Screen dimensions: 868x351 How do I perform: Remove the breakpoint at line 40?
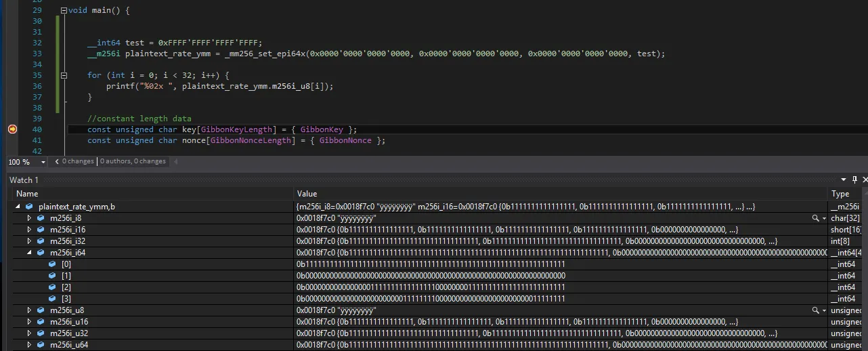(x=12, y=129)
